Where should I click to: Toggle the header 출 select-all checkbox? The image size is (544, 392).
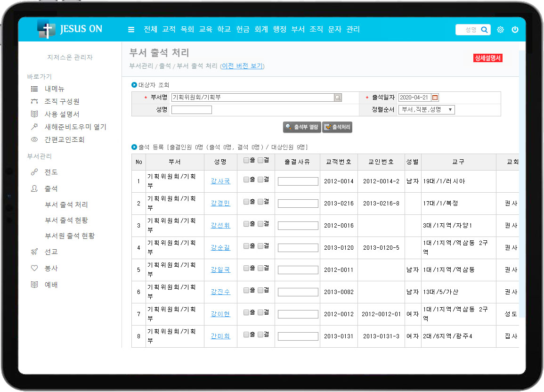point(246,160)
